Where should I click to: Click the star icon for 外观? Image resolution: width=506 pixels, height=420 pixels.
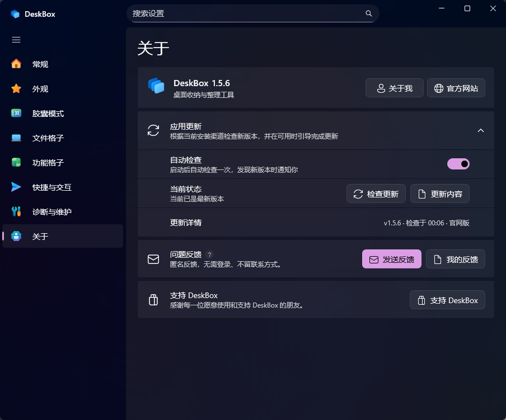16,88
